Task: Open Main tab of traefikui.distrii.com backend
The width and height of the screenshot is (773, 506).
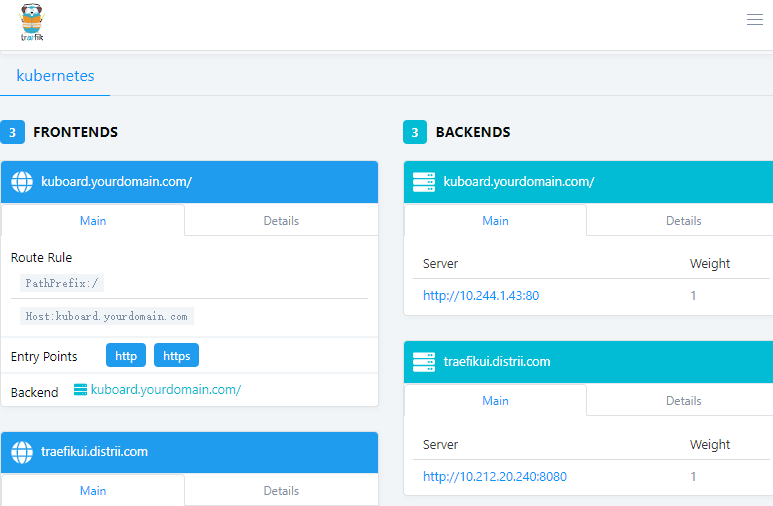Action: tap(495, 400)
